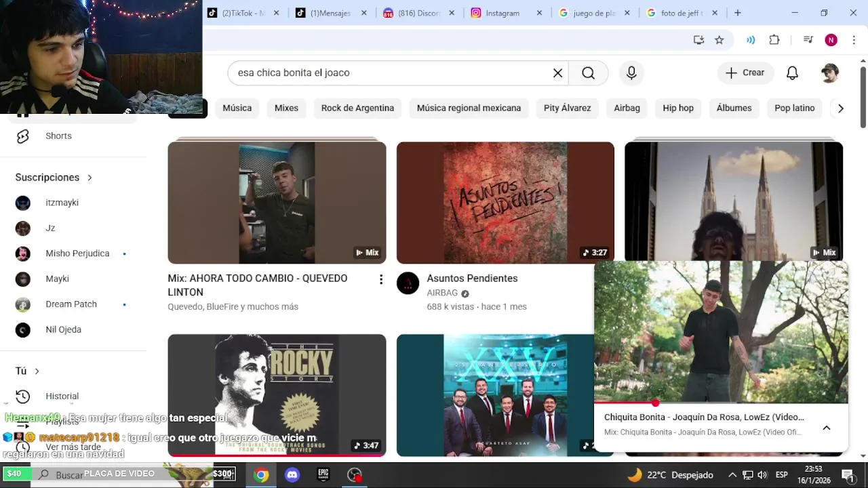Switch to the Discord browser tab
The width and height of the screenshot is (868, 488).
point(418,13)
